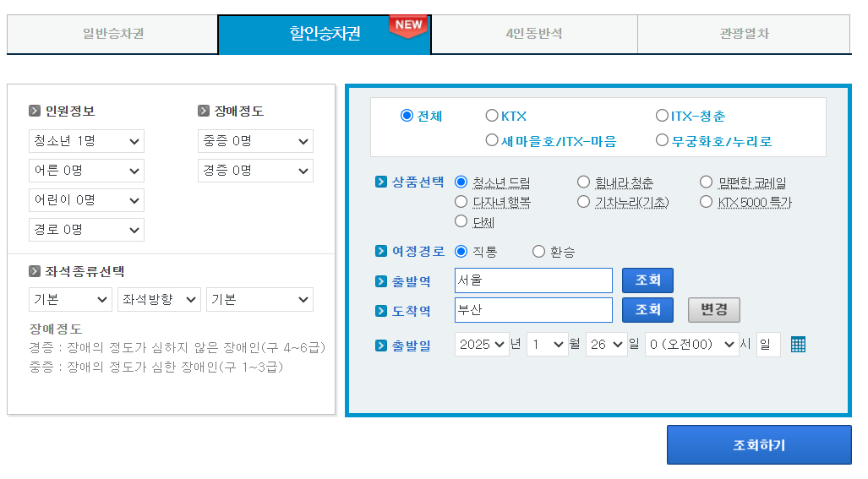Switch to the 관광열차 tab

[744, 34]
